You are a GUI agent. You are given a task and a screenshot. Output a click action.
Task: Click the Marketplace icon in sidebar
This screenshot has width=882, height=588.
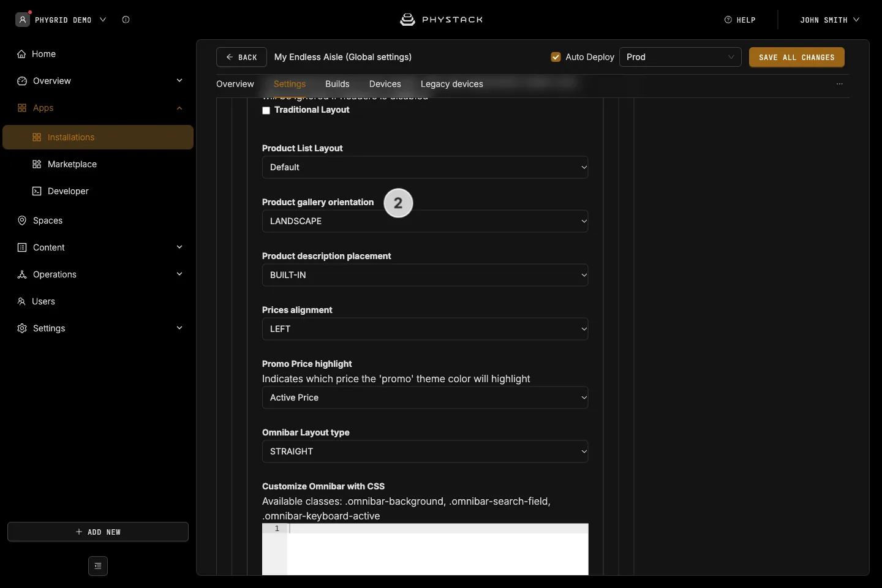(x=37, y=164)
